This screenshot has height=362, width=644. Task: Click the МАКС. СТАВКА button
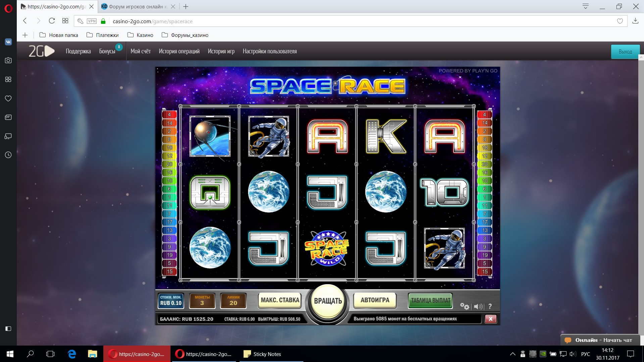(280, 300)
